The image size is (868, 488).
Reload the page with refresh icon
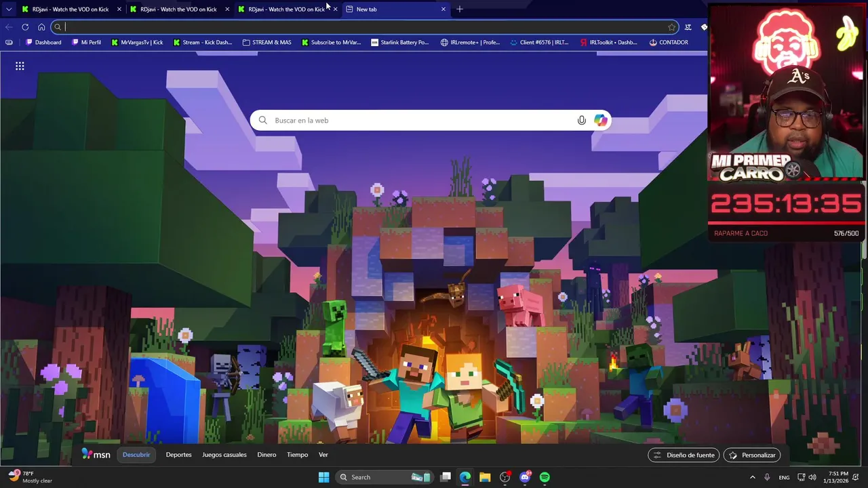[25, 27]
